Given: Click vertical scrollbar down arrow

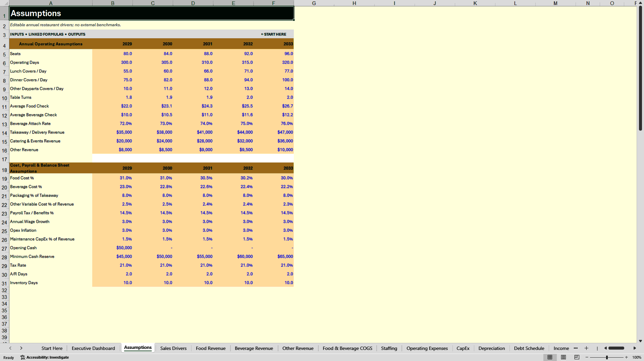Looking at the screenshot, I should 640,341.
